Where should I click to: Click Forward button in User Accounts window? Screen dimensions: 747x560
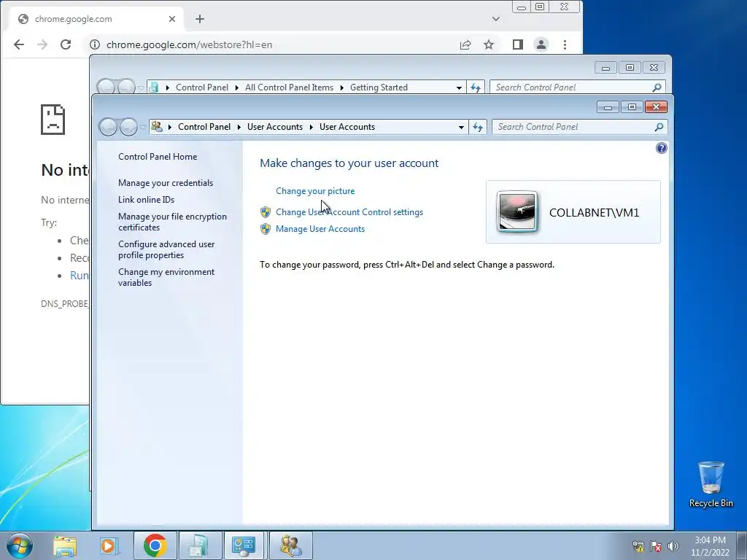[128, 127]
